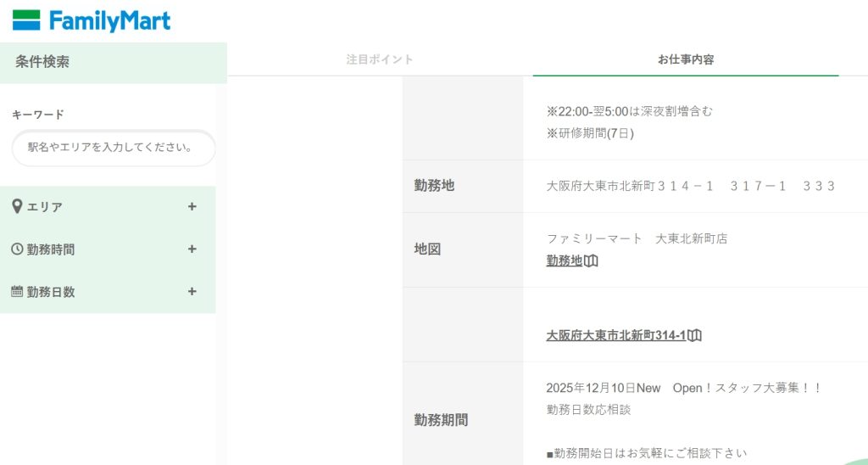
Task: Click the location pin icon beside エリア
Action: [x=17, y=207]
